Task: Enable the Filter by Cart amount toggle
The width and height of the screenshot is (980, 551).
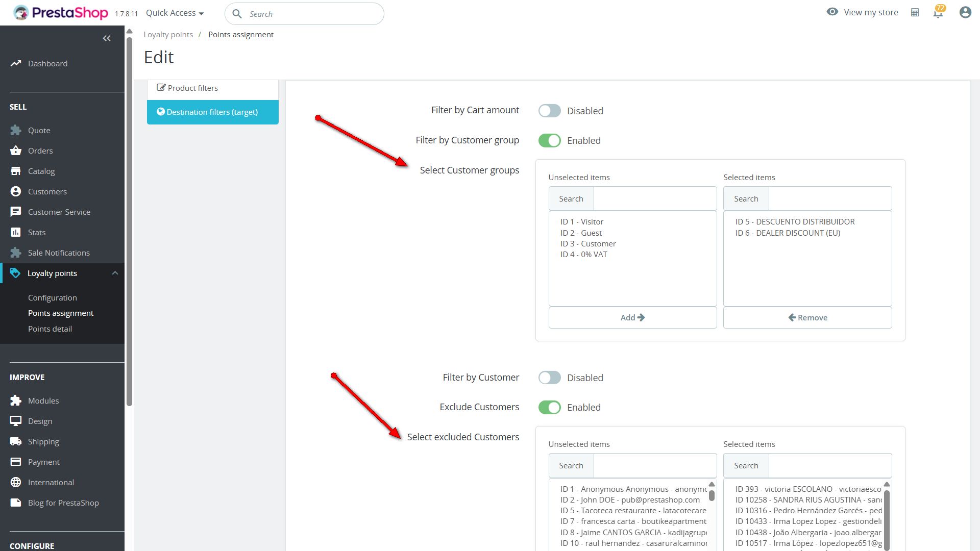Action: [549, 111]
